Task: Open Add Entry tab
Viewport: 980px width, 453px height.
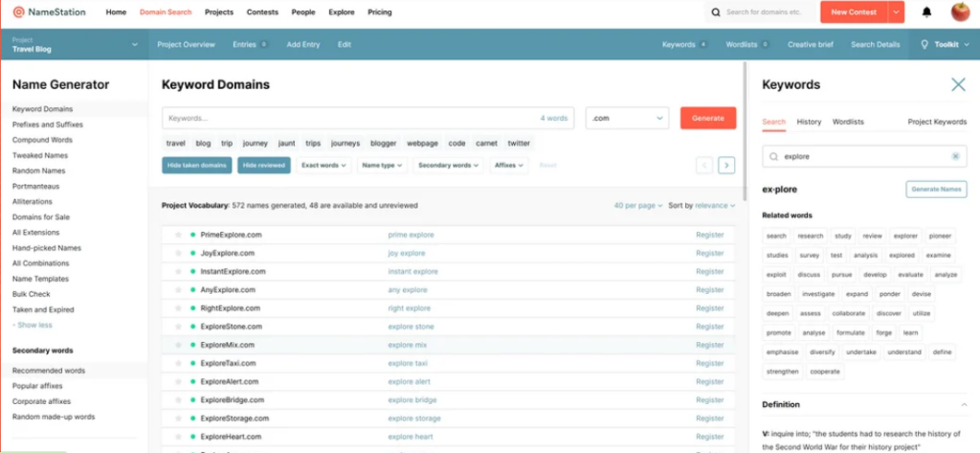Action: [x=303, y=44]
